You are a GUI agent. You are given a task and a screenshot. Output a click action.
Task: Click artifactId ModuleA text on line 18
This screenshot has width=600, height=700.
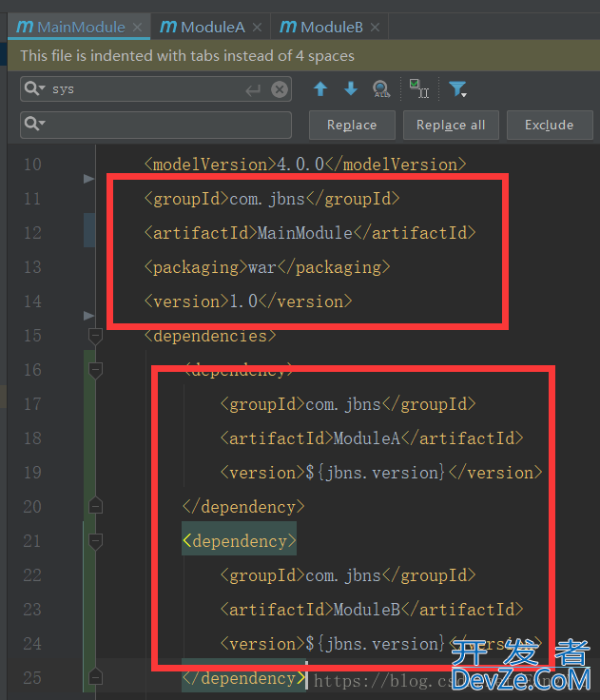[x=372, y=438]
